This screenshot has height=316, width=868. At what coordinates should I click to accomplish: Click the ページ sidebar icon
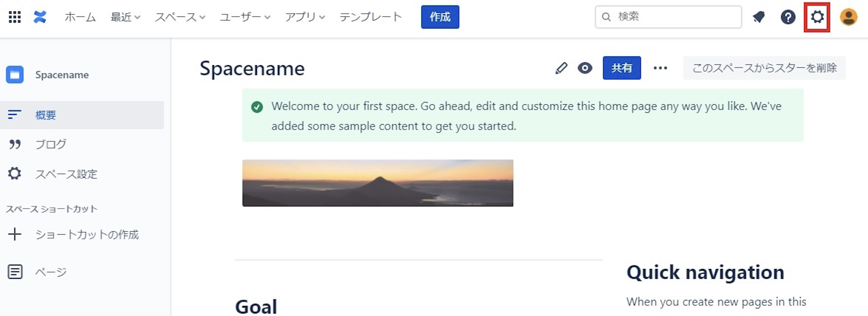point(15,272)
